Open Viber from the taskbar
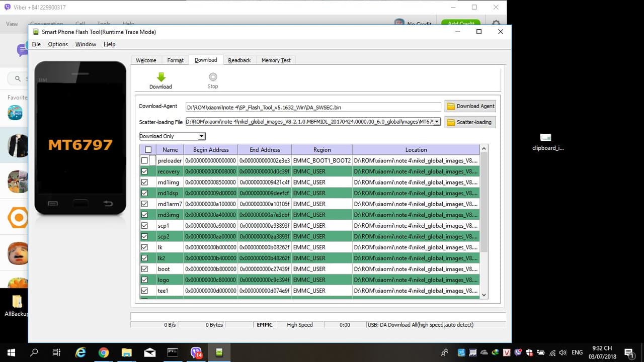Viewport: 644px width, 362px height. click(x=196, y=352)
